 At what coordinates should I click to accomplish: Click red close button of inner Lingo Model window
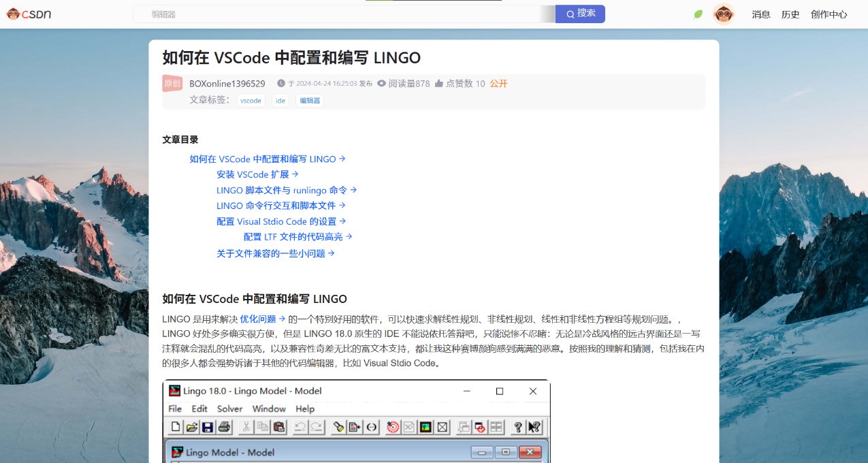(529, 452)
